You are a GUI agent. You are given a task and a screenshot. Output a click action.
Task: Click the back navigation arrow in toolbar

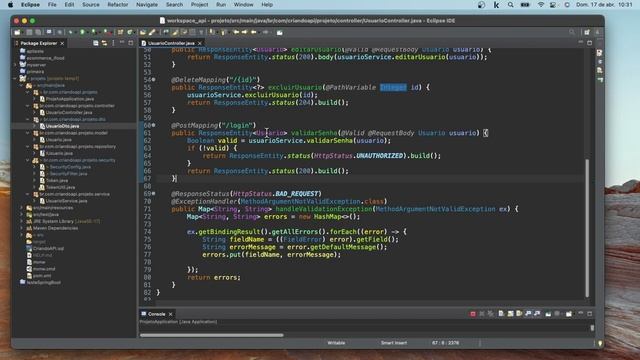[253, 32]
